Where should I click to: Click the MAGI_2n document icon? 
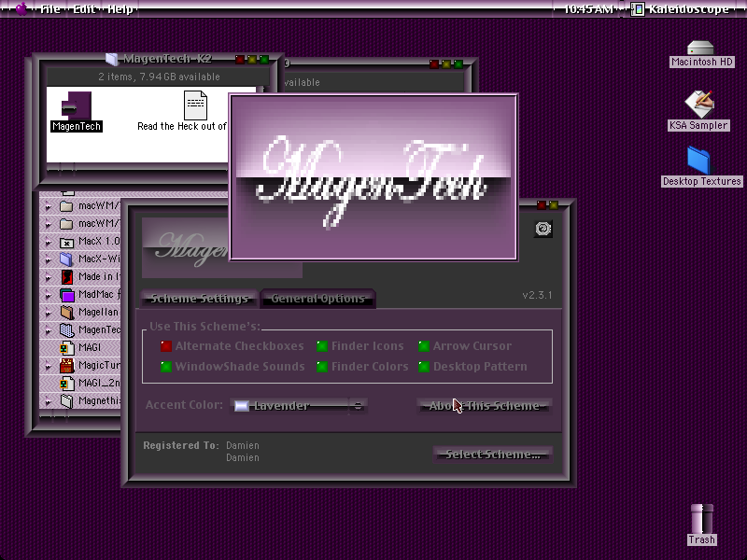coord(66,384)
